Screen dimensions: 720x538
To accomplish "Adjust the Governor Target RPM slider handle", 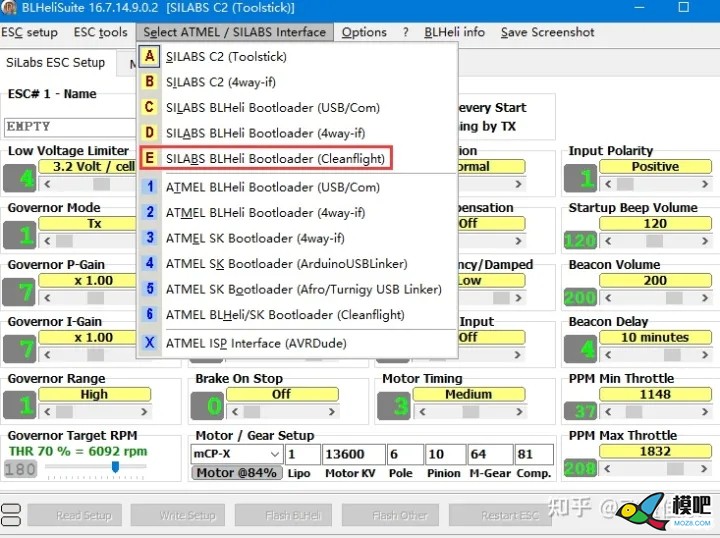I will [115, 467].
